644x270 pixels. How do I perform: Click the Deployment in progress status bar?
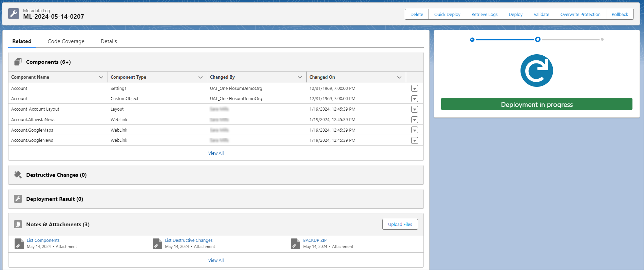pos(537,104)
